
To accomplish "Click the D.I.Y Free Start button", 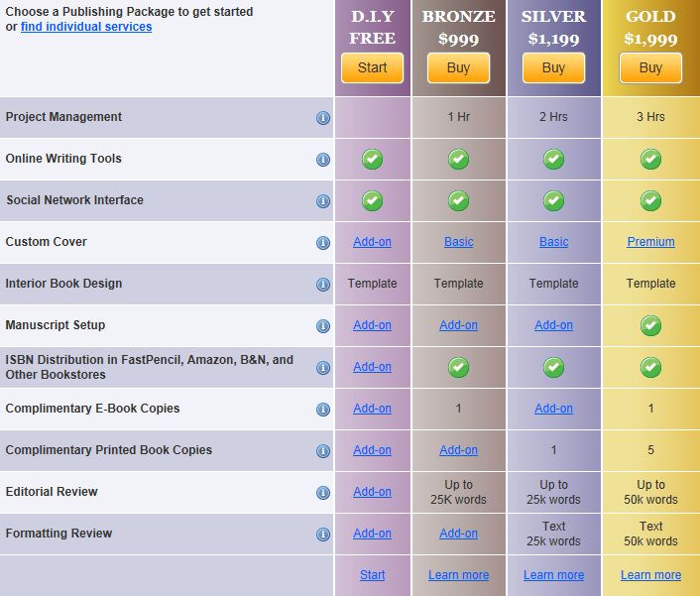I will point(372,67).
